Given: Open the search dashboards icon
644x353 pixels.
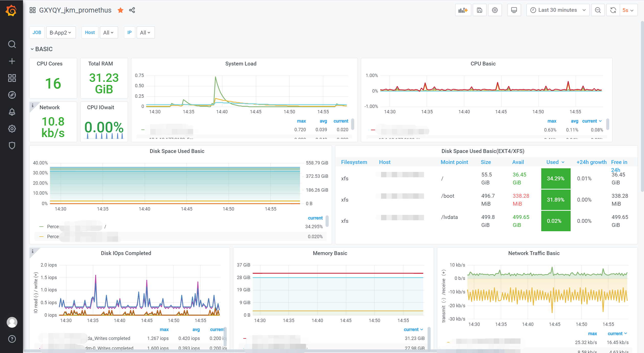Looking at the screenshot, I should [12, 44].
